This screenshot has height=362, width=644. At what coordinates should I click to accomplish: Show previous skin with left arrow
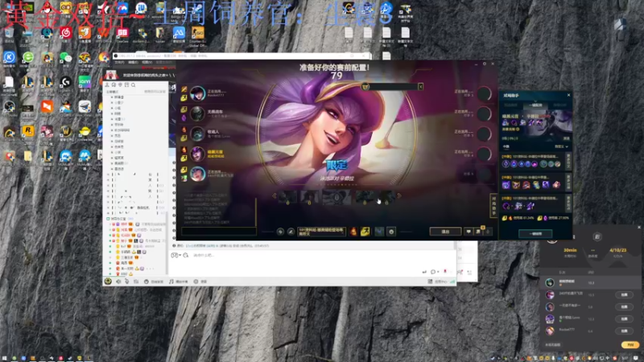pos(274,196)
